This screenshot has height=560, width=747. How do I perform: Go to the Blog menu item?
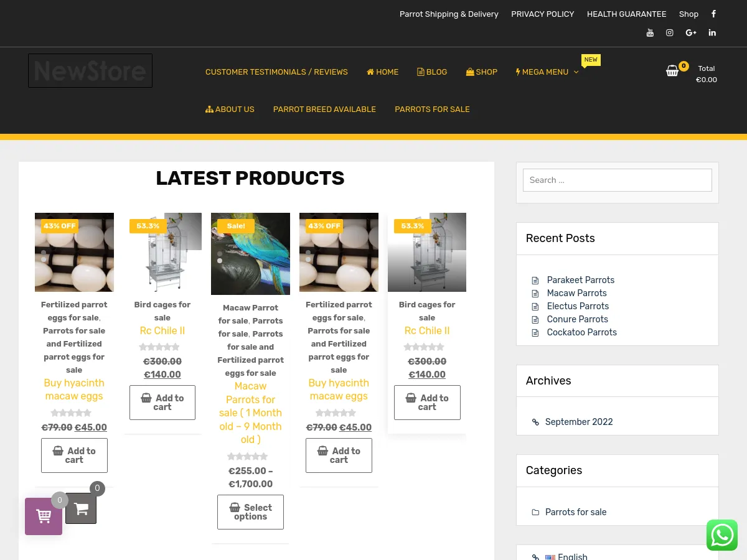point(432,72)
